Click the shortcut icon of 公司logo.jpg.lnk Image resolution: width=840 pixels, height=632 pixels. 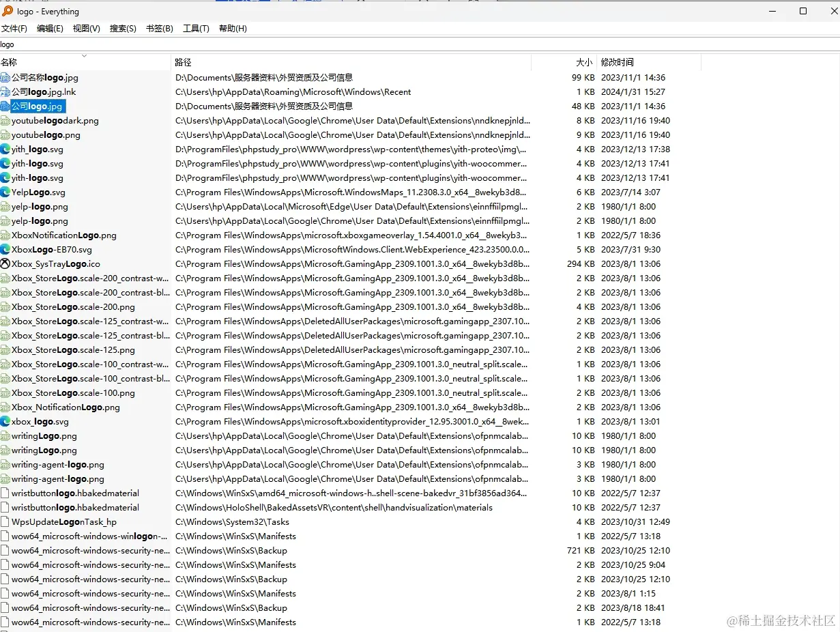(x=5, y=92)
